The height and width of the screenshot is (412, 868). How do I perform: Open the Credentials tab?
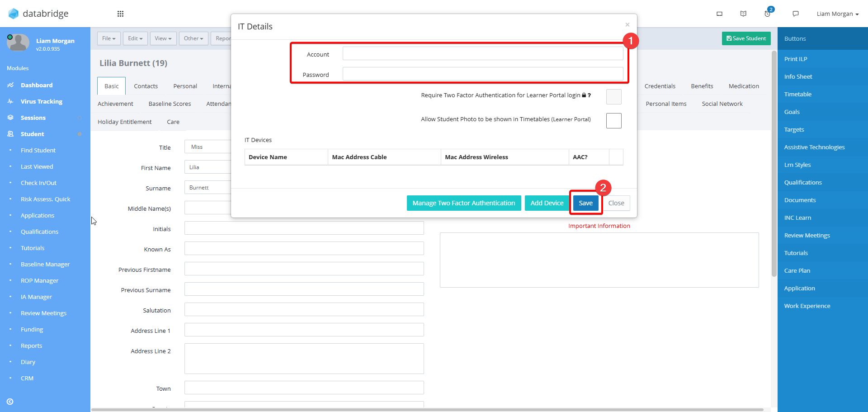pos(660,86)
